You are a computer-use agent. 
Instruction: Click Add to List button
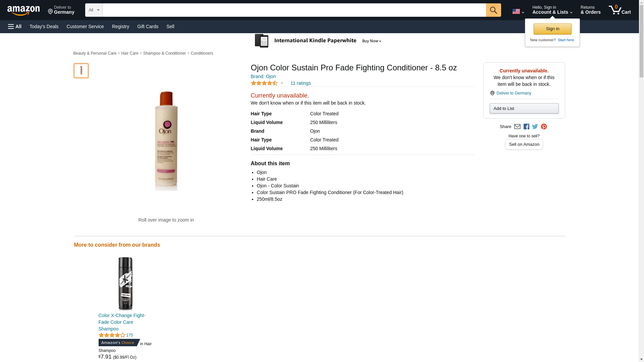[x=524, y=109]
